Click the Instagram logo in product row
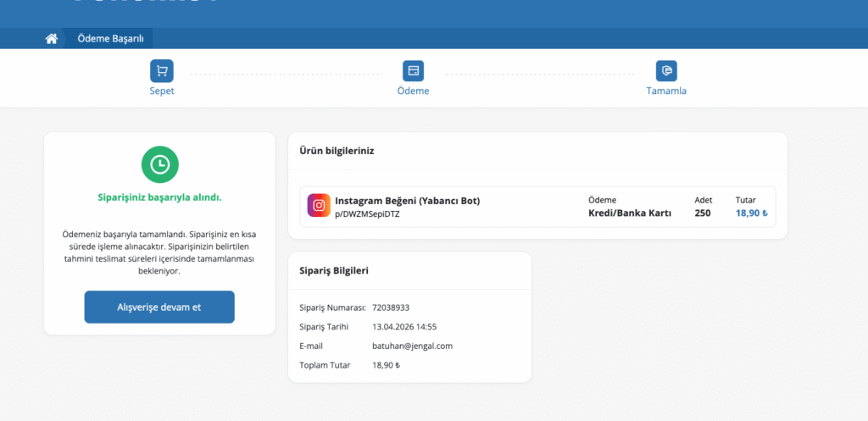This screenshot has width=868, height=421. 319,205
